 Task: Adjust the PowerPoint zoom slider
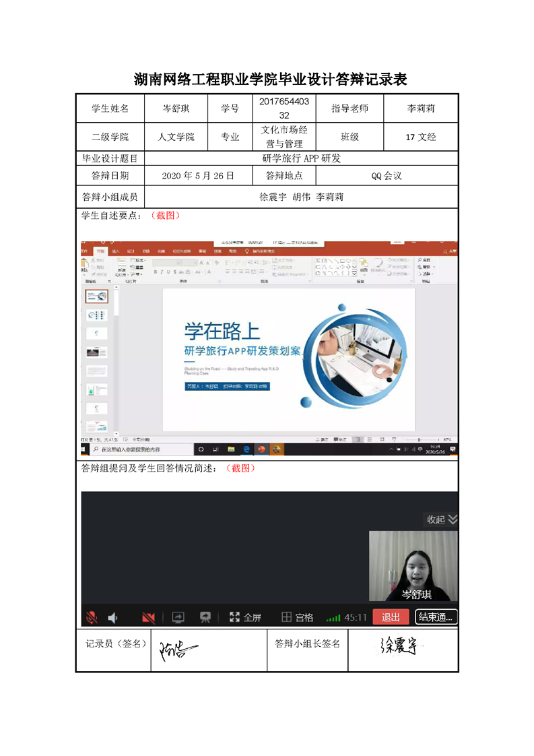[x=418, y=439]
